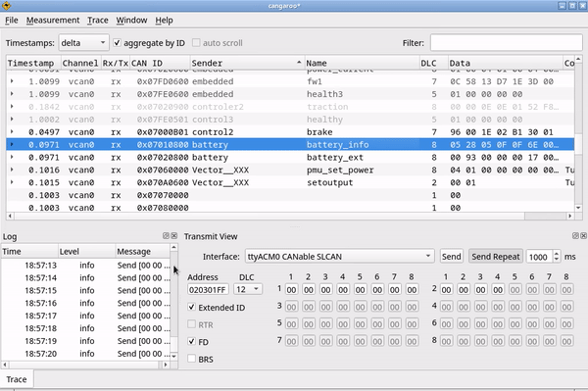Open the Interface ttyACM0 CANable SLCAN dropdown

(339, 257)
